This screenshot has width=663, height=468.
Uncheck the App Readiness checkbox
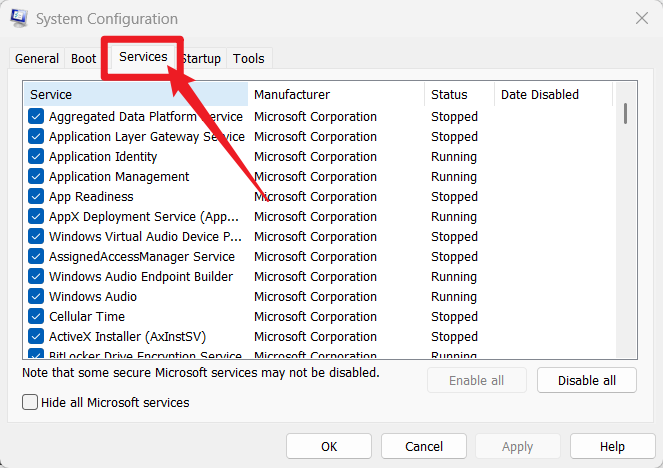coord(36,196)
